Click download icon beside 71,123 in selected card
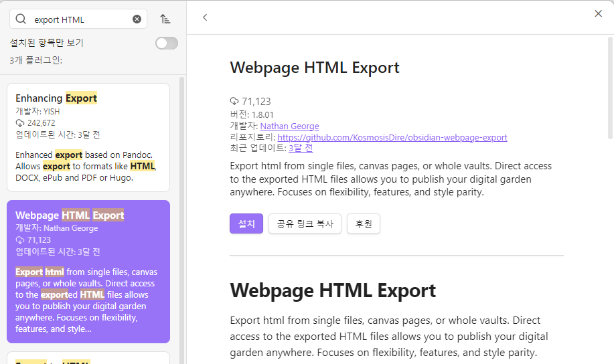 (x=20, y=240)
